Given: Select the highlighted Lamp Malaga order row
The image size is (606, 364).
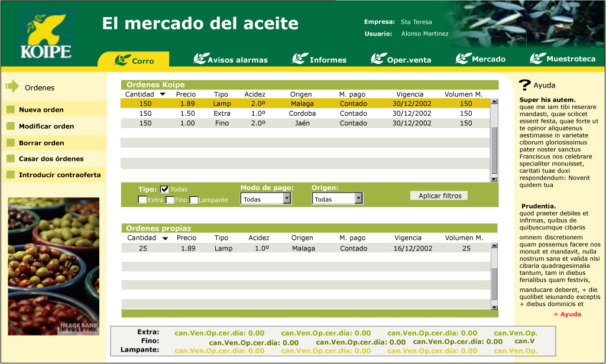Looking at the screenshot, I should click(305, 103).
